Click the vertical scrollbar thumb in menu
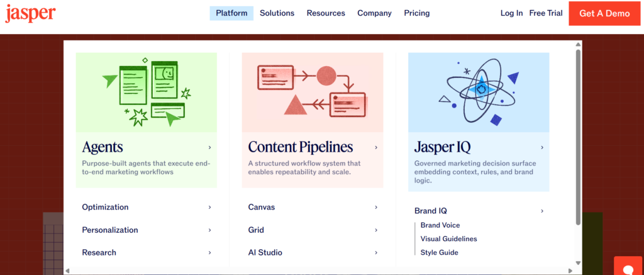The image size is (644, 275). point(579,137)
